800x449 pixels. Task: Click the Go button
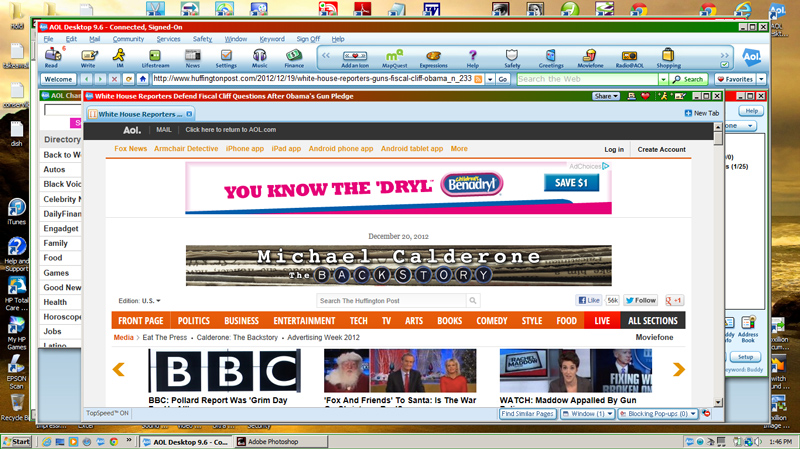click(x=503, y=79)
